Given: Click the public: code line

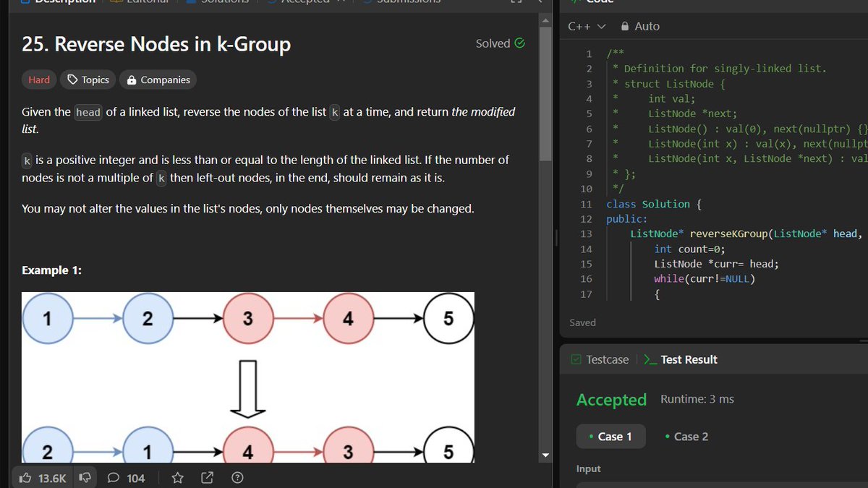Looking at the screenshot, I should 627,219.
